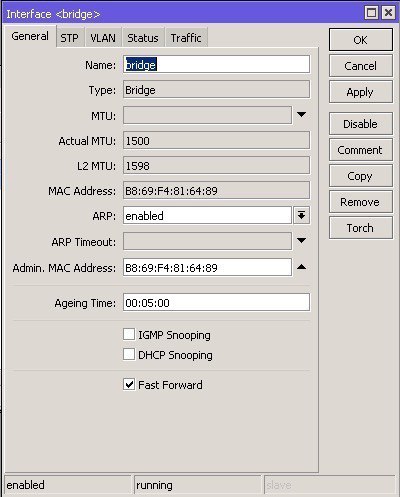Uncheck the Fast Forward checkbox

pyautogui.click(x=129, y=384)
